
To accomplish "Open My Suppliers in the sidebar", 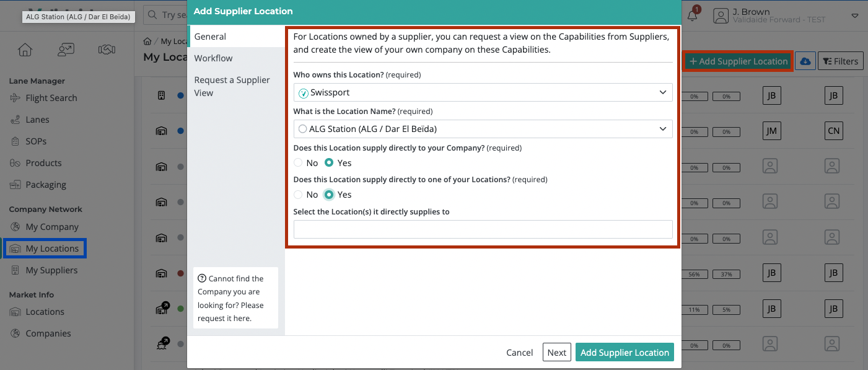I will point(51,270).
